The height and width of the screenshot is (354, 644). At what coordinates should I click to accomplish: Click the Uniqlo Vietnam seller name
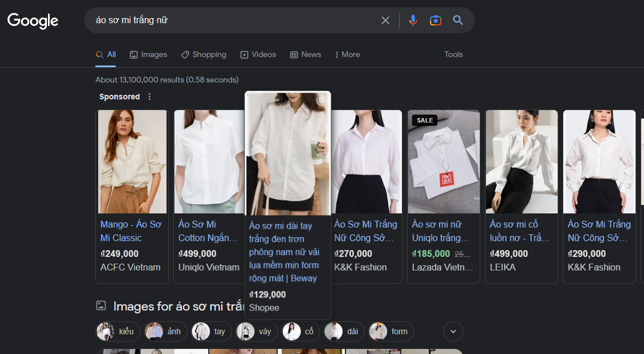209,268
